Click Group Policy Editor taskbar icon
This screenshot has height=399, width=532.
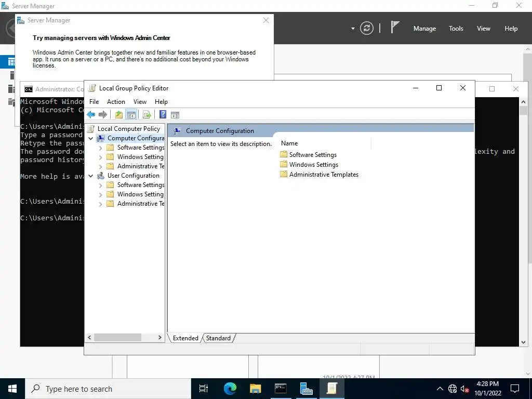(332, 389)
